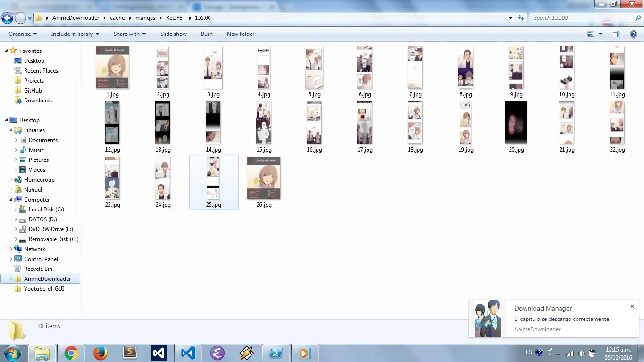Launch Firefox from the taskbar
The image size is (644, 362).
(100, 353)
